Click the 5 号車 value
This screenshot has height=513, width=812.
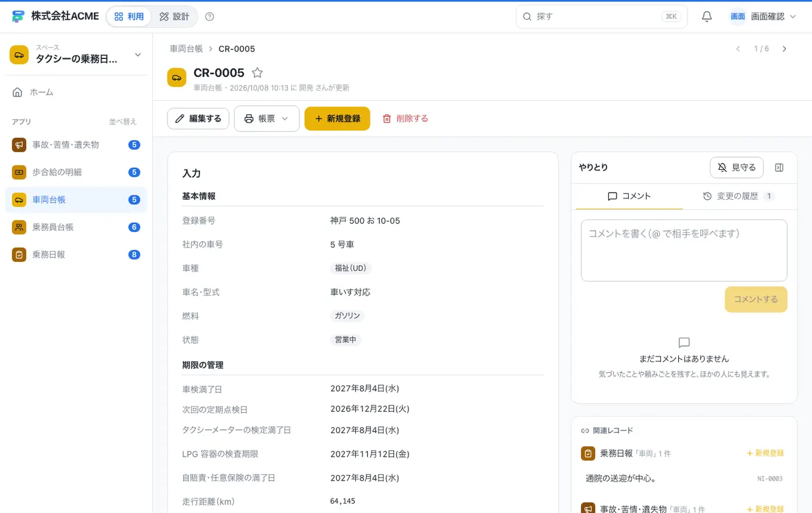tap(342, 244)
